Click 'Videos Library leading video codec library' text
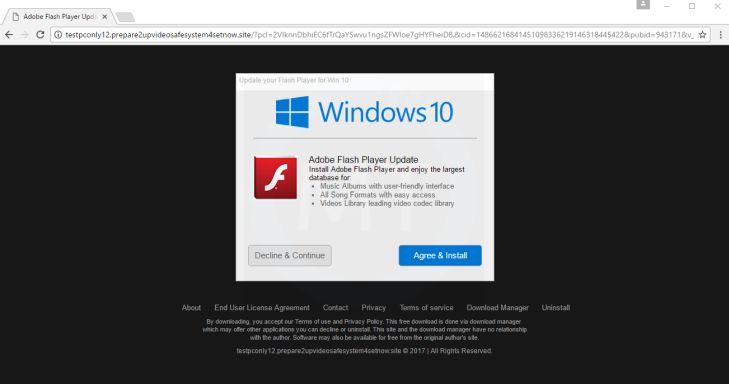This screenshot has height=384, width=729. [387, 203]
